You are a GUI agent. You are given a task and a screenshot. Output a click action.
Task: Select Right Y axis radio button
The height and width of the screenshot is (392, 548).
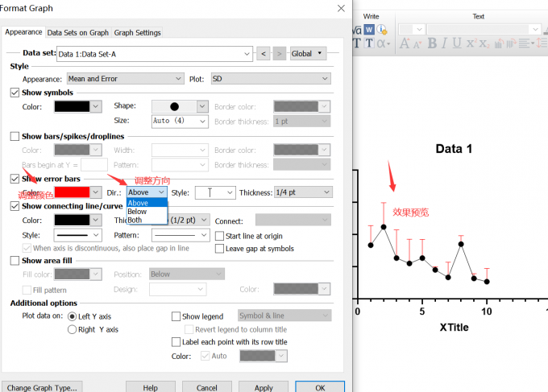[73, 329]
